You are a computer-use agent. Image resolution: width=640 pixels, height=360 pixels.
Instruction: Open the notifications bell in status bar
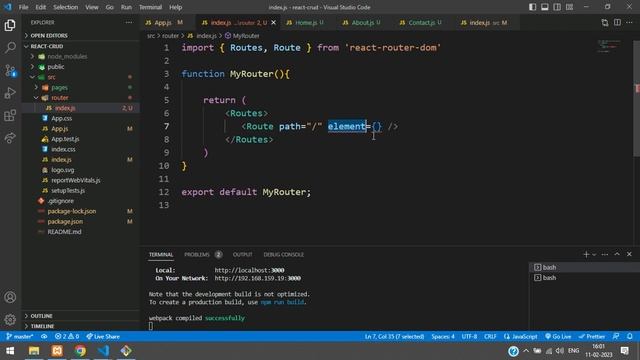[x=630, y=336]
